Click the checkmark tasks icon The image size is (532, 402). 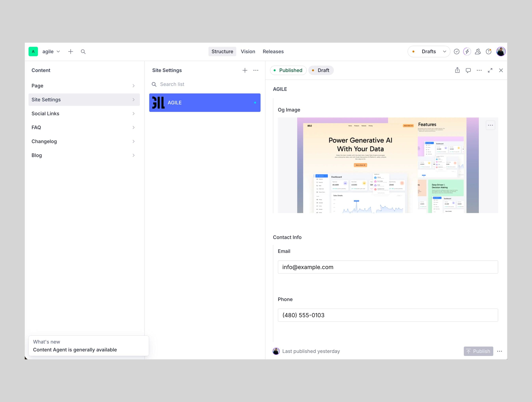pyautogui.click(x=457, y=51)
